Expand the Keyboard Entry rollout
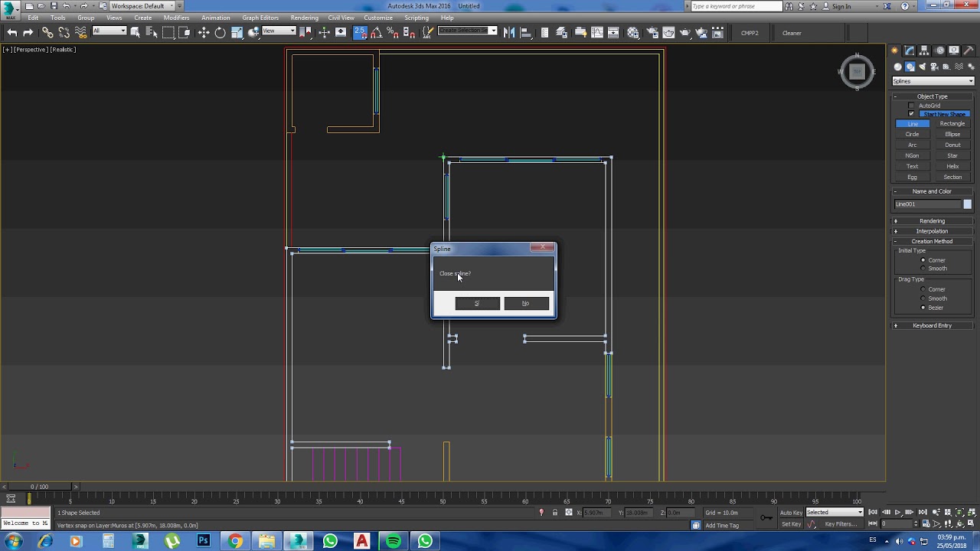Viewport: 980px width, 551px height. [x=932, y=326]
